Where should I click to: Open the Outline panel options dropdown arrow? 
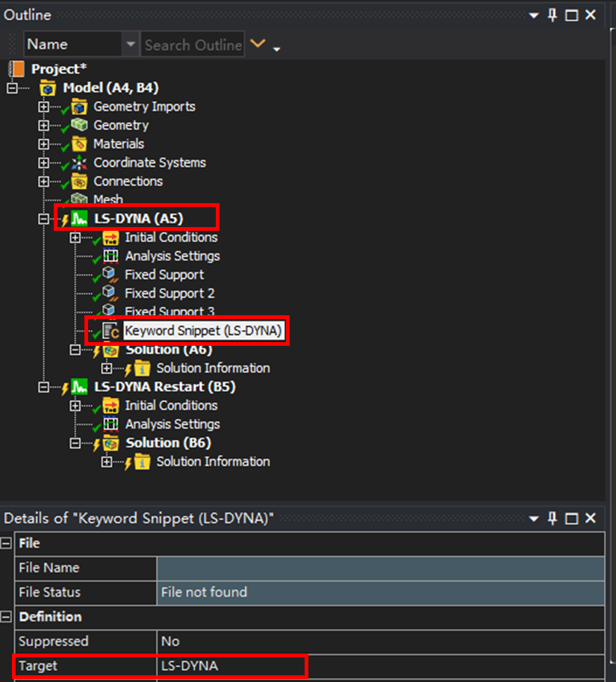(534, 16)
